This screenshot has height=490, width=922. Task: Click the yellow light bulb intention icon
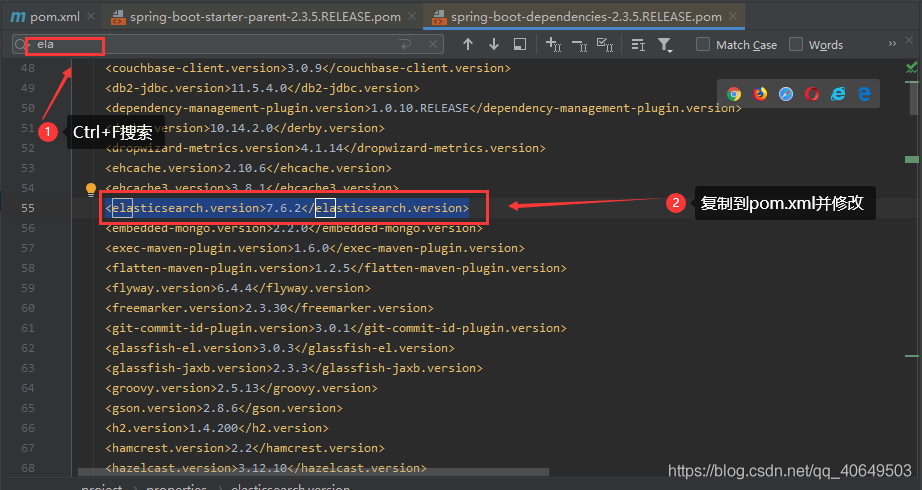[91, 189]
